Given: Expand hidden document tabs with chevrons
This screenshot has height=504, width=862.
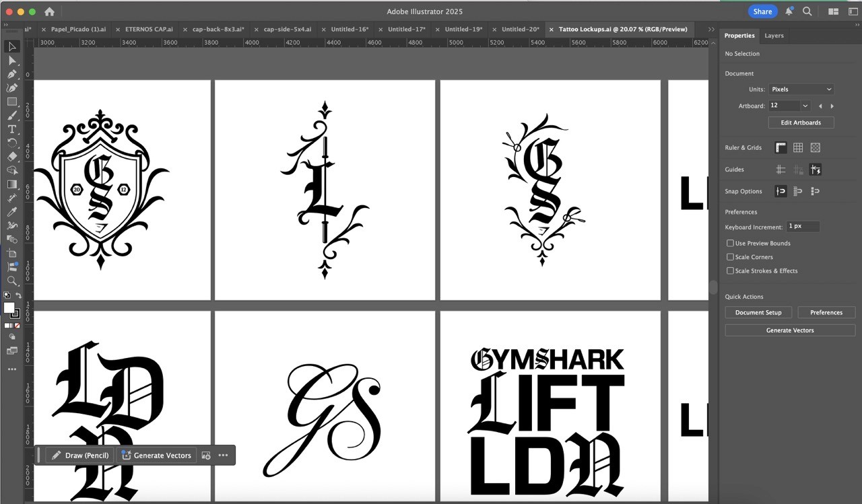Looking at the screenshot, I should (x=711, y=30).
